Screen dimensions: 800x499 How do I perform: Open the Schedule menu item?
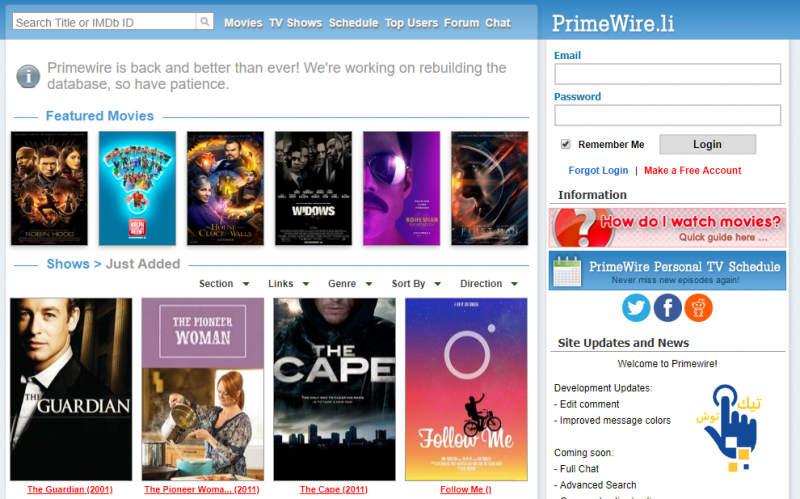pyautogui.click(x=354, y=23)
